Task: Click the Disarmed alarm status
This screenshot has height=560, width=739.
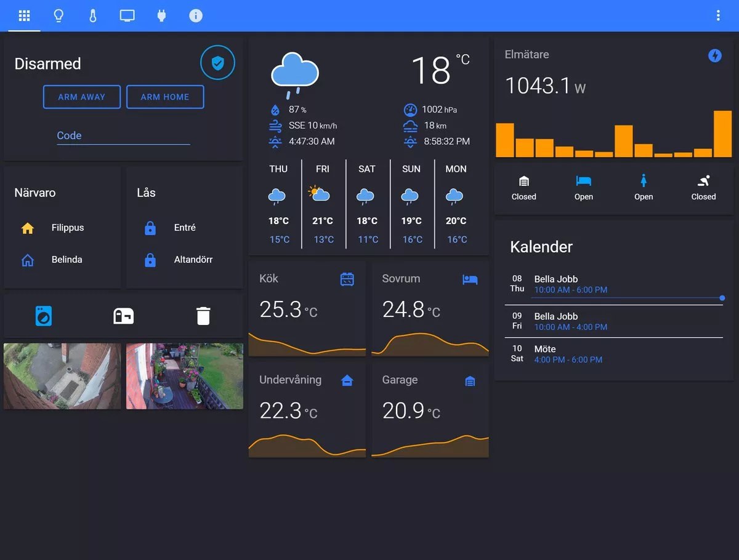Action: pos(47,63)
